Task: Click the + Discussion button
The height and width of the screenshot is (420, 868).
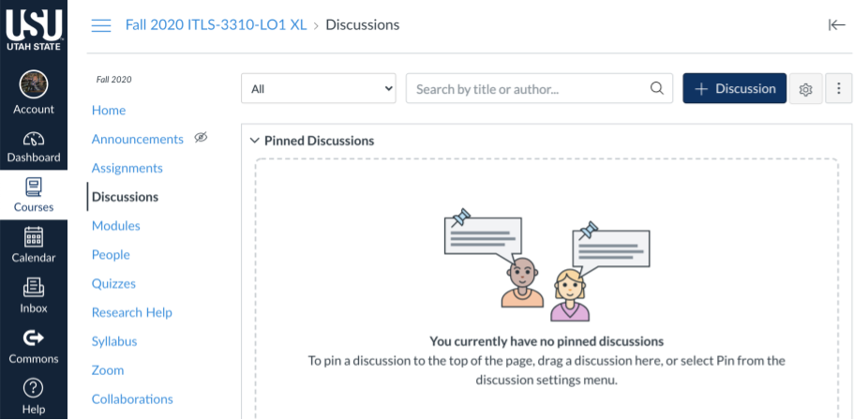Action: click(734, 88)
